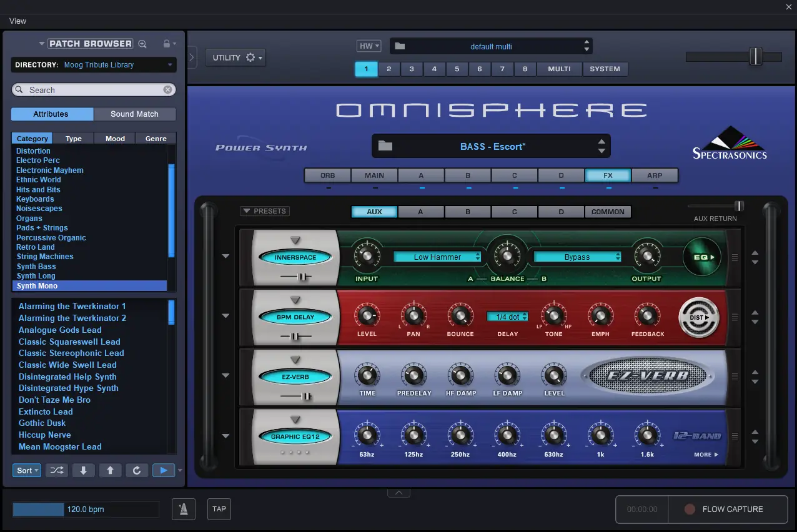Select the AUX FX rack tab
The image size is (797, 532).
pyautogui.click(x=374, y=212)
